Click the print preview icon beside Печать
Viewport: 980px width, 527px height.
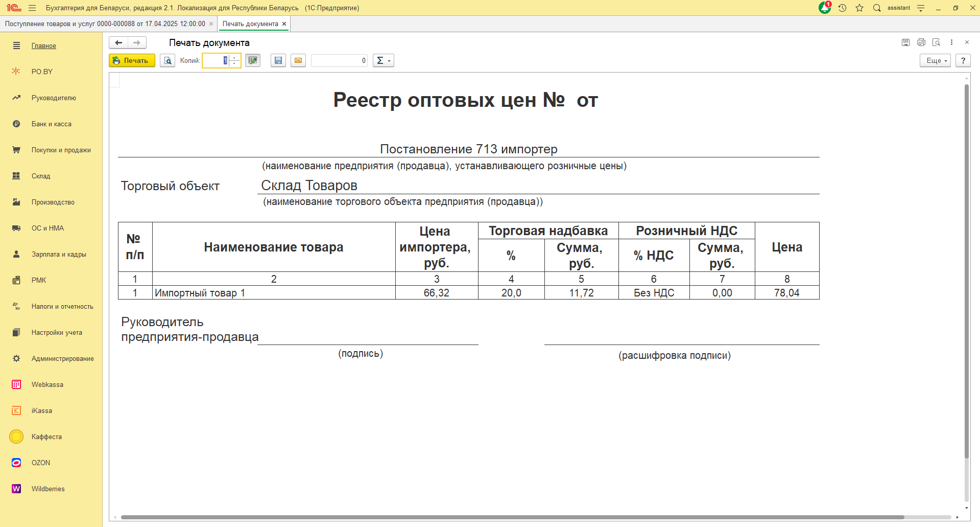click(x=168, y=60)
